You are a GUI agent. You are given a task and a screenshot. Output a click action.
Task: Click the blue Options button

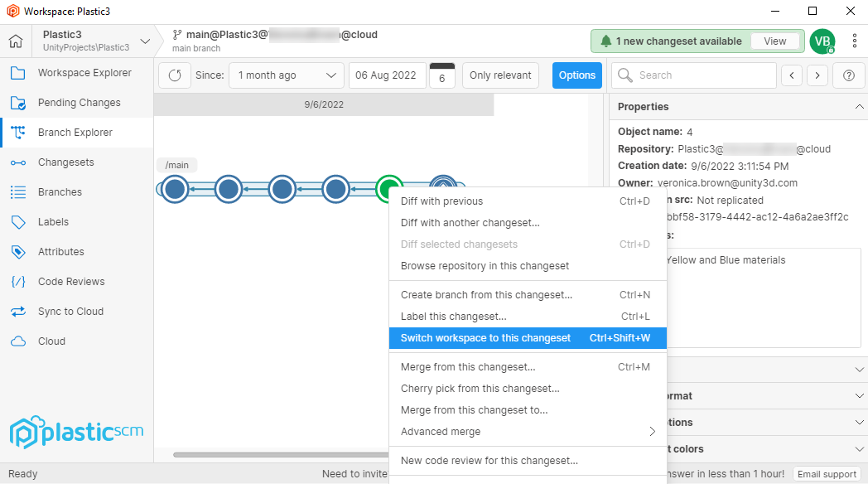click(577, 75)
